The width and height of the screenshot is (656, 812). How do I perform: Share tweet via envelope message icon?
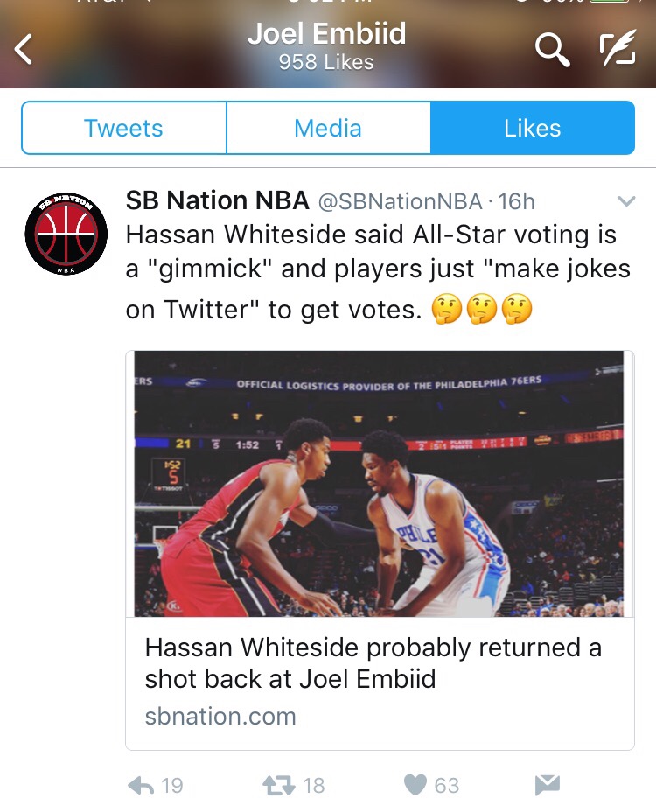click(547, 785)
